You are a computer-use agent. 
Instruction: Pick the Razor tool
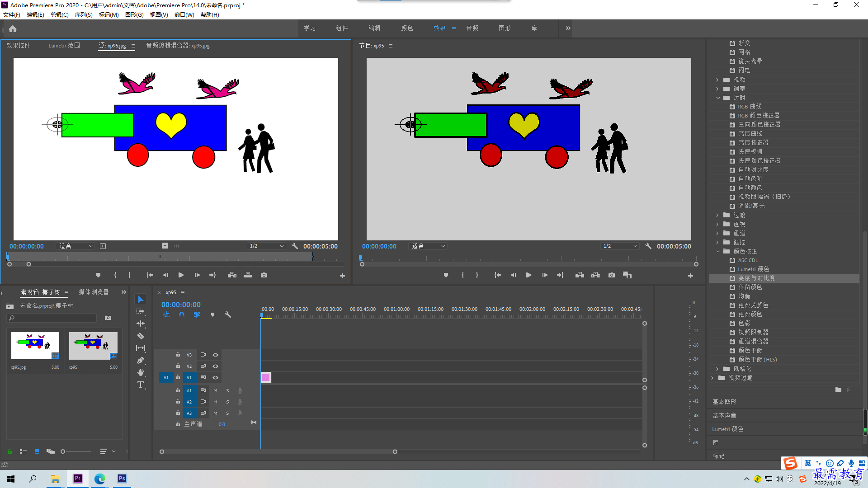click(x=141, y=336)
